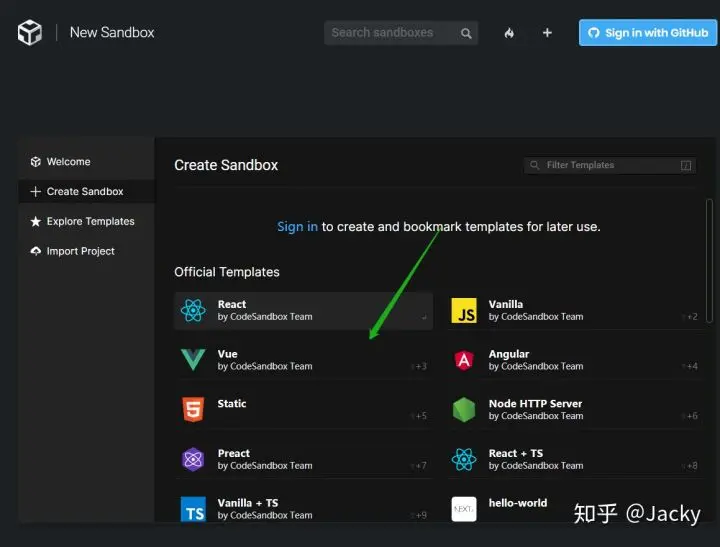Click the templates list scrollbar
The height and width of the screenshot is (547, 720).
(710, 260)
